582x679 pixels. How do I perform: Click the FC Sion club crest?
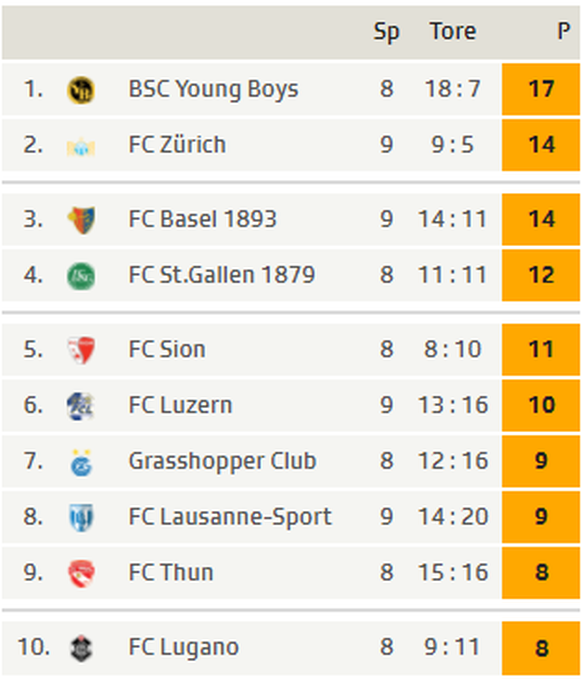[x=81, y=350]
